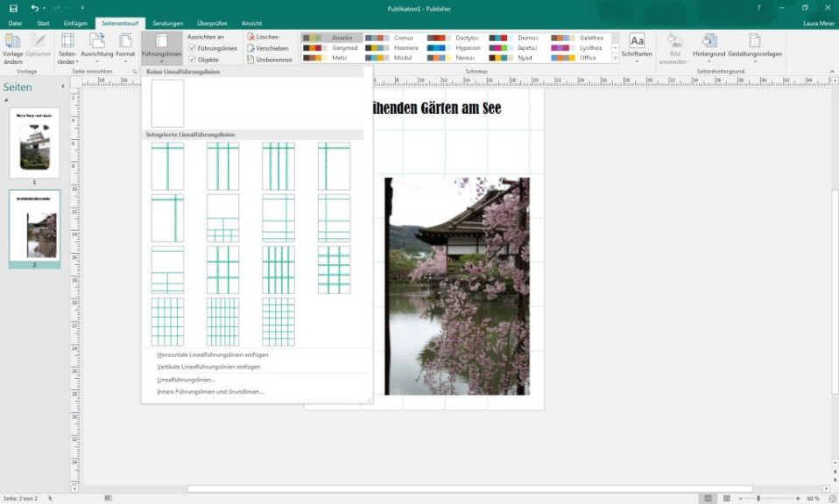Viewport: 839px width, 504px height.
Task: Switch to the Einfügen tab
Action: coord(75,23)
